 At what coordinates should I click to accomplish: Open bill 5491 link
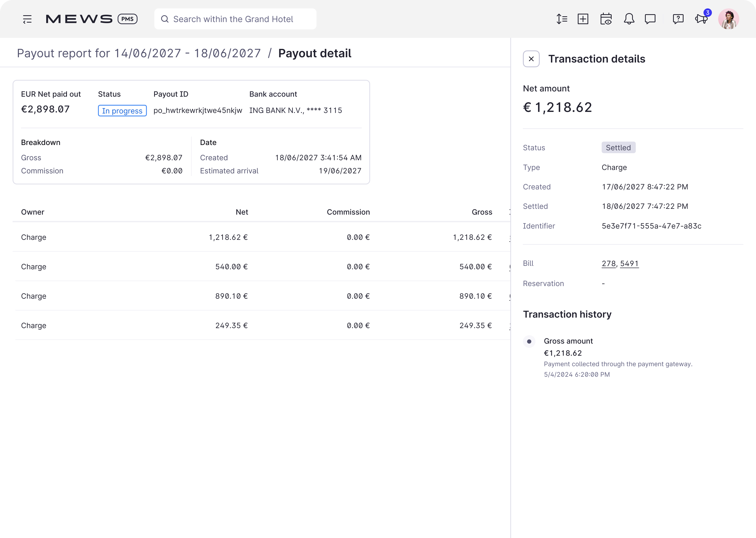[x=629, y=264]
